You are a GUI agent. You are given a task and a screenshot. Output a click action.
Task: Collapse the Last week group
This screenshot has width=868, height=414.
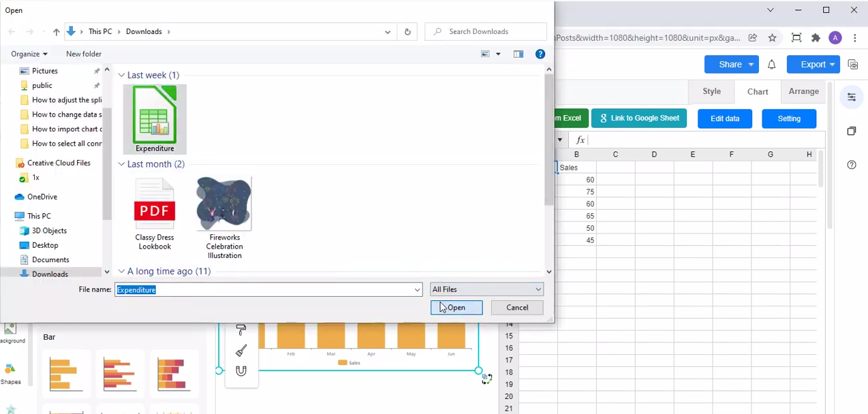pyautogui.click(x=122, y=76)
